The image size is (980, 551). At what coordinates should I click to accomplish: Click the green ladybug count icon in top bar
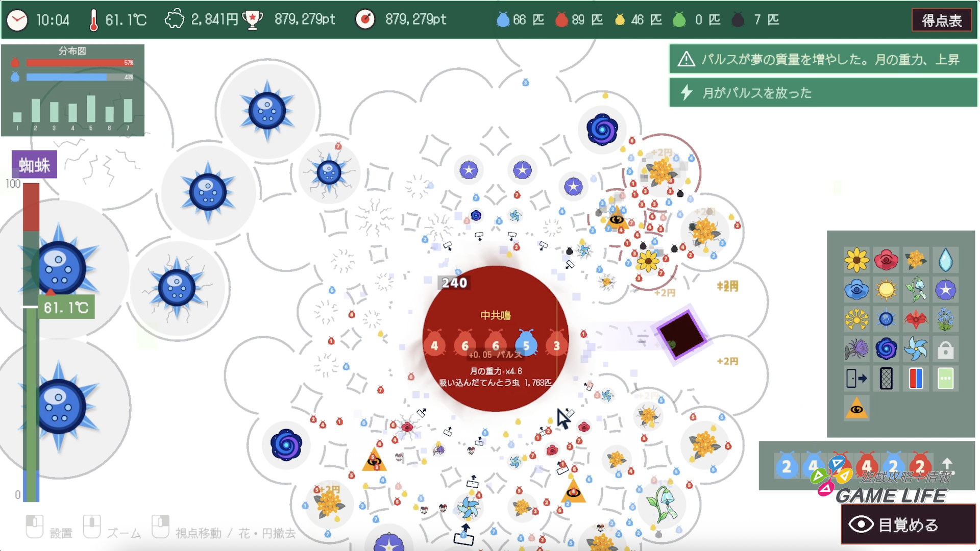click(x=679, y=20)
